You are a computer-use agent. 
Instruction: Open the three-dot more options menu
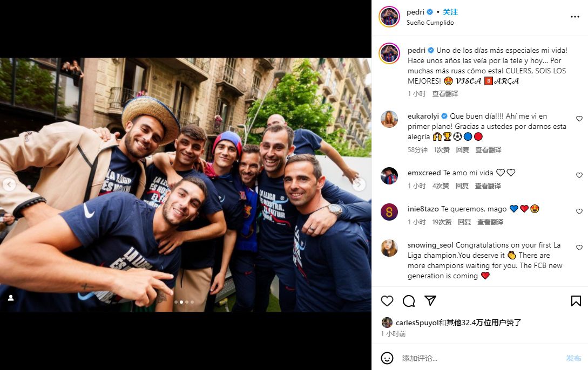point(575,17)
